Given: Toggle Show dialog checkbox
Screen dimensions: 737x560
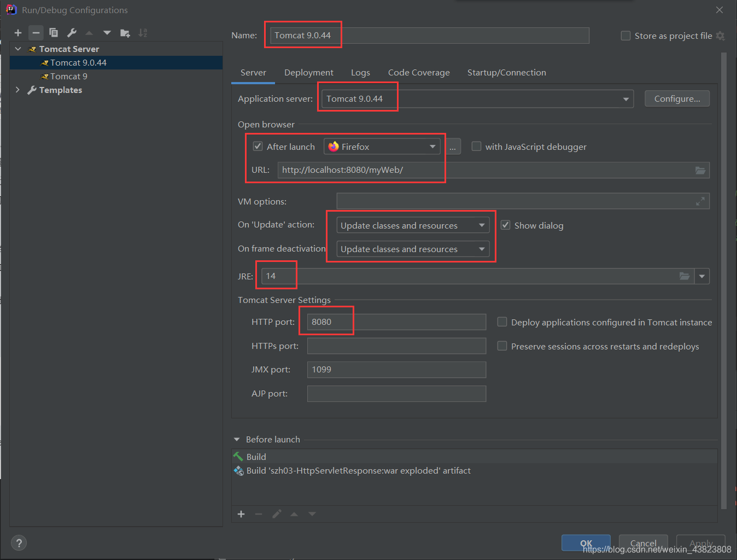Looking at the screenshot, I should coord(505,225).
